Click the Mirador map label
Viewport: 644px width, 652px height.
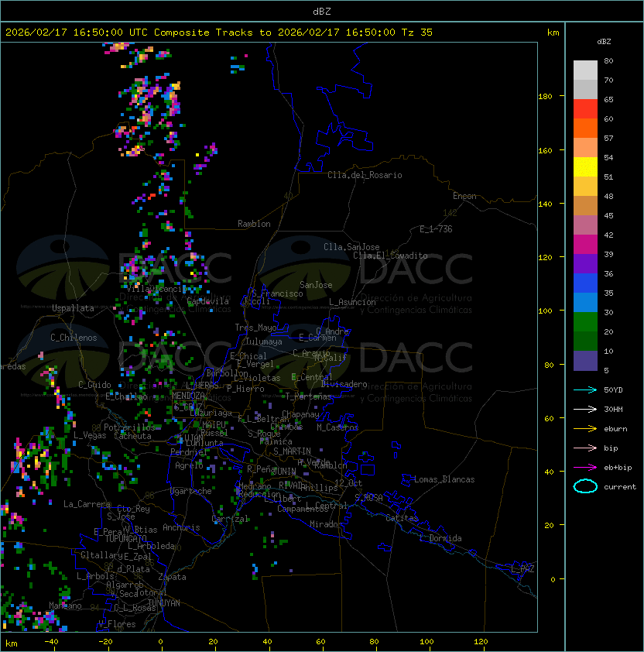[x=326, y=524]
